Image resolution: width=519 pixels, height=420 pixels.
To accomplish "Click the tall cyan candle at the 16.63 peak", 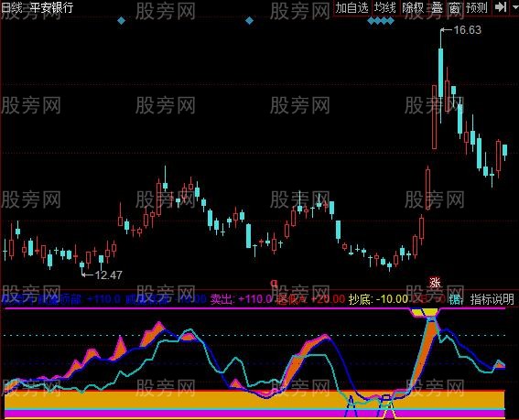I will click(441, 72).
